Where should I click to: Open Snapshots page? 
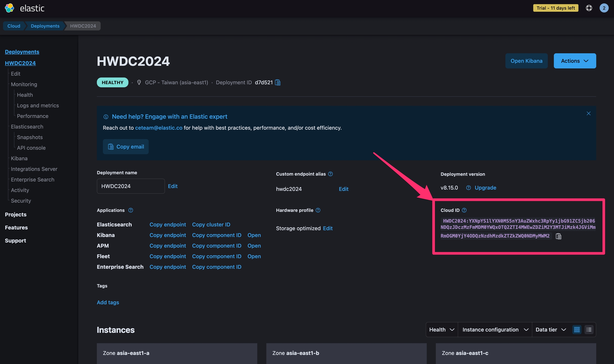30,137
